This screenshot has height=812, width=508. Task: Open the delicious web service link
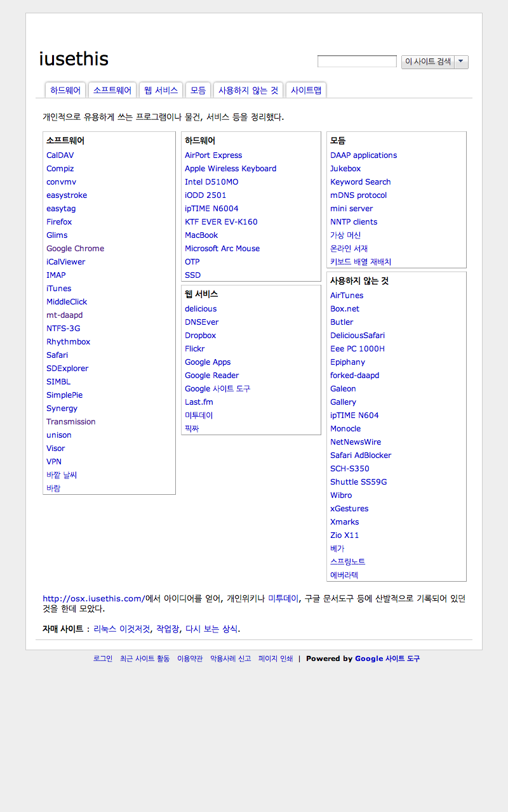pos(201,309)
